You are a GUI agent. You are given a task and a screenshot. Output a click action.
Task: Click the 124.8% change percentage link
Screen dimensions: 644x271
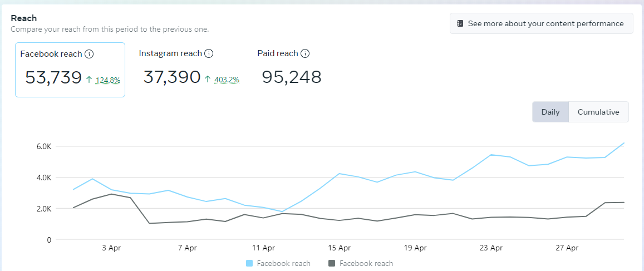point(108,80)
